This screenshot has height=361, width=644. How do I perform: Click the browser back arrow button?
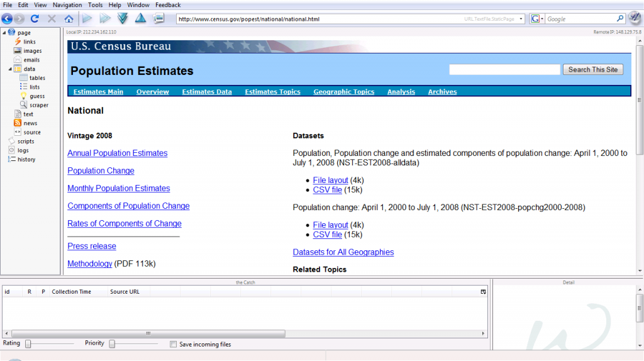point(7,19)
